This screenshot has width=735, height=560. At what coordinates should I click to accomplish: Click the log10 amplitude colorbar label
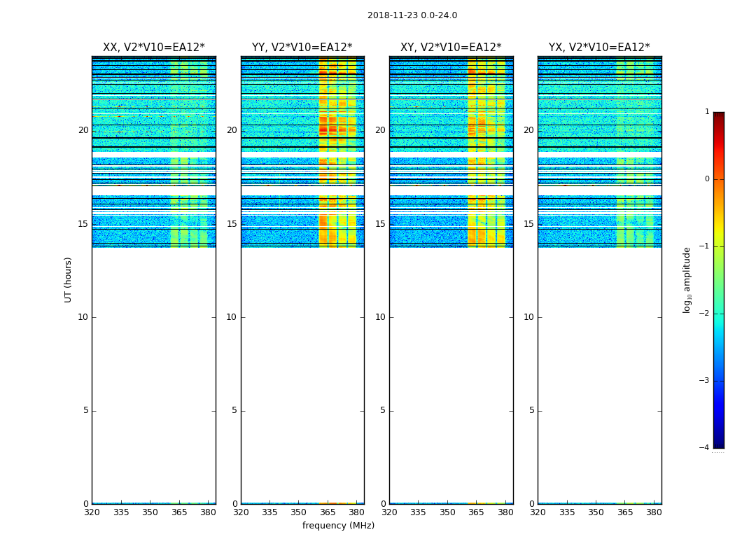click(687, 280)
